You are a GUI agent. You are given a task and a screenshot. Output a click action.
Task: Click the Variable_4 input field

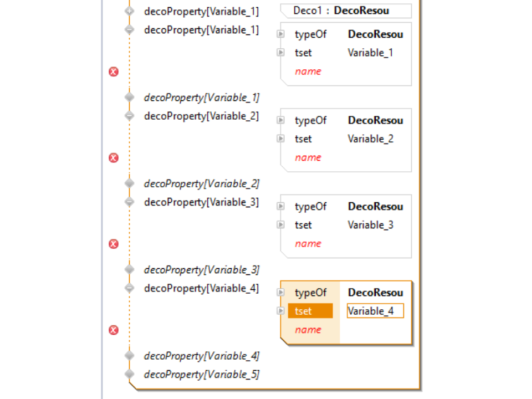375,311
